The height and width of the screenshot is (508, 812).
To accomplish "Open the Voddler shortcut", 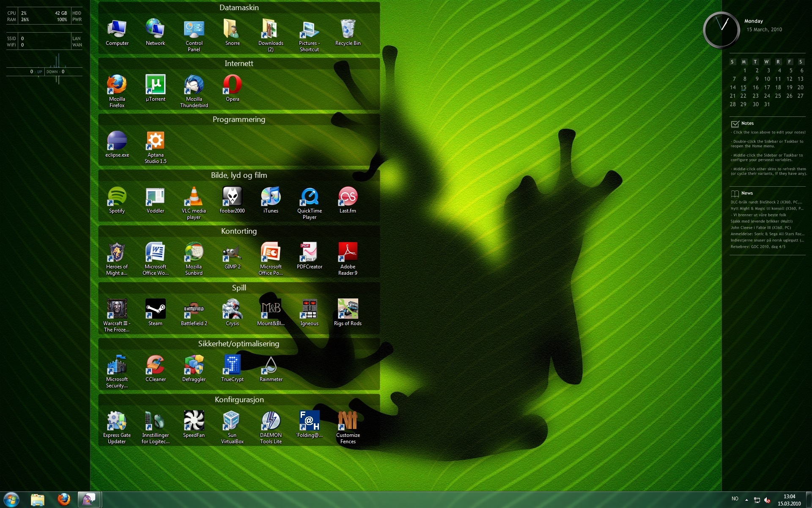I will (155, 200).
